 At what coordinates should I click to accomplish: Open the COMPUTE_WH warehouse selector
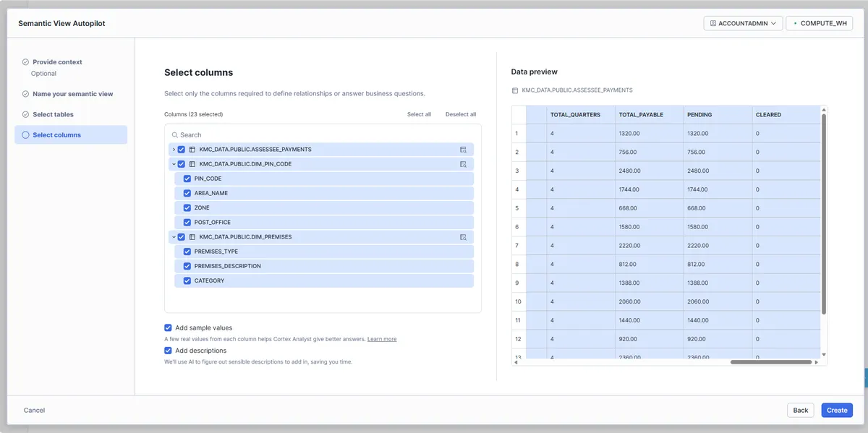pos(819,23)
